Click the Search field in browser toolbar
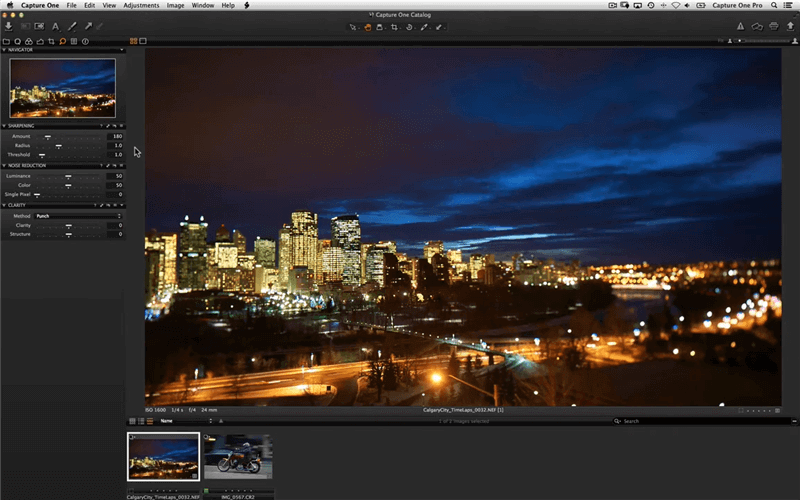 (x=702, y=421)
